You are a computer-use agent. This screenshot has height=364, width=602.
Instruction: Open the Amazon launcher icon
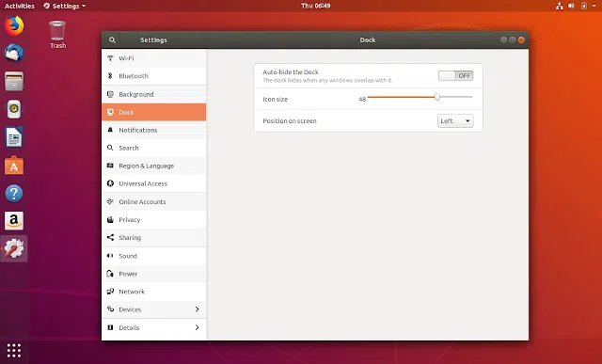(14, 221)
